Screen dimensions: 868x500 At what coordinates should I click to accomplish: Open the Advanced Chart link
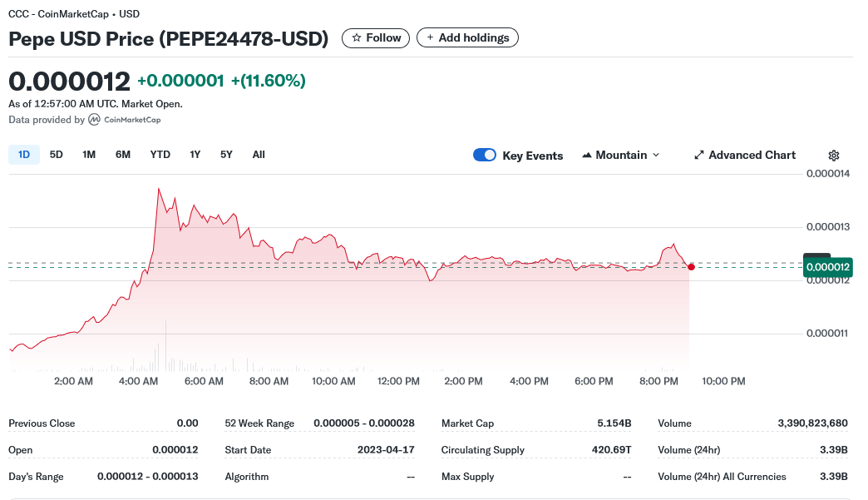coord(745,156)
